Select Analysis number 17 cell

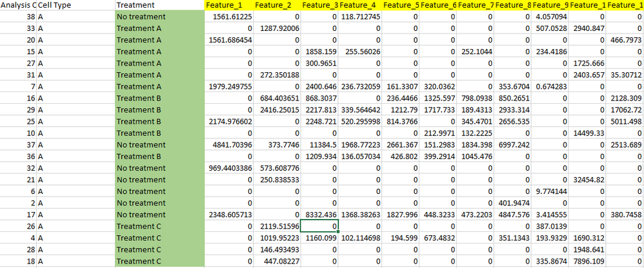pyautogui.click(x=19, y=215)
